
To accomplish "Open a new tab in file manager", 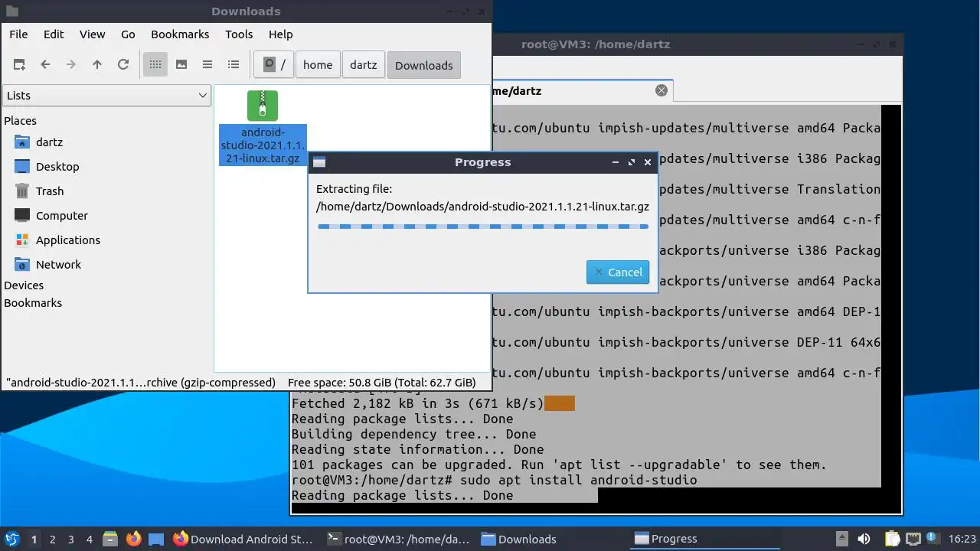I will click(x=19, y=65).
